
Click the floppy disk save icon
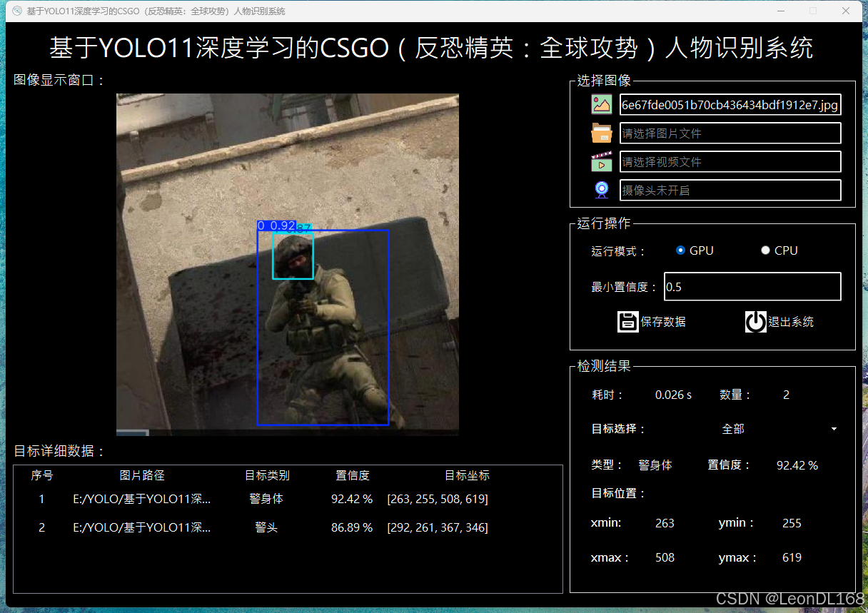pos(628,322)
